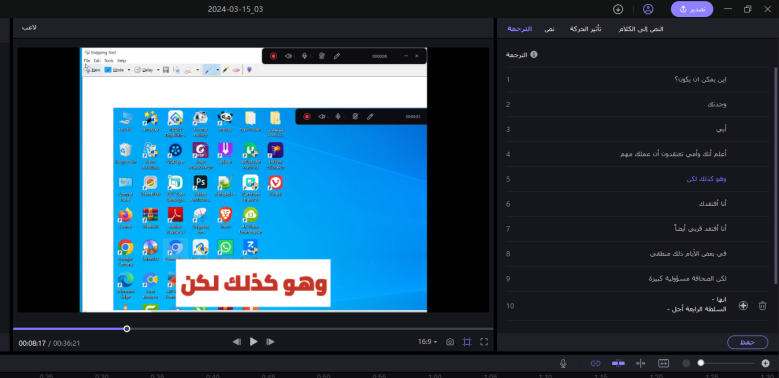Click the project title 2024-03-15_03
The width and height of the screenshot is (779, 378).
[x=235, y=9]
